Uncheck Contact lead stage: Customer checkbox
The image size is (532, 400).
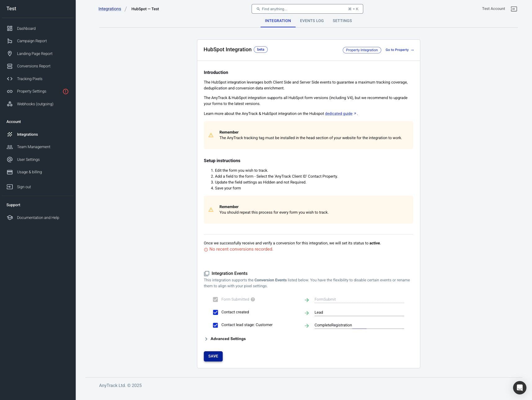(x=215, y=325)
